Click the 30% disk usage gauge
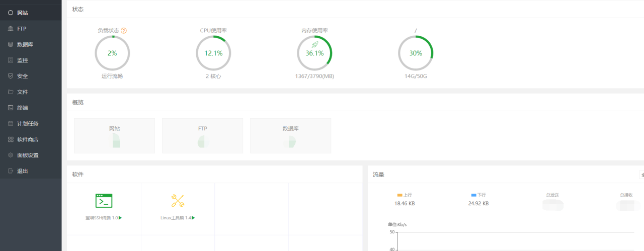 (416, 53)
